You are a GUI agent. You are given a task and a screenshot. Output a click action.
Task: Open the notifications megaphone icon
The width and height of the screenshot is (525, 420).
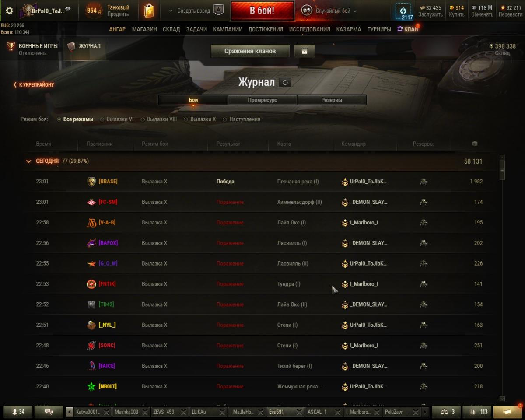(507, 412)
